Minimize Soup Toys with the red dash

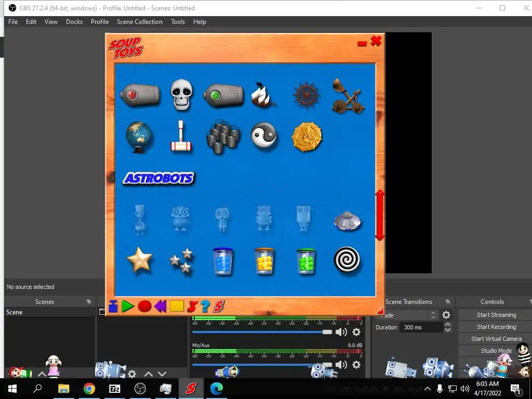[362, 44]
